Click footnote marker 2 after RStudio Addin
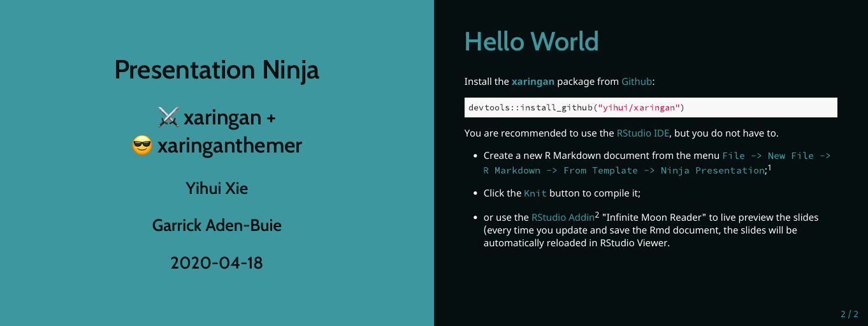The width and height of the screenshot is (868, 326). (x=597, y=214)
